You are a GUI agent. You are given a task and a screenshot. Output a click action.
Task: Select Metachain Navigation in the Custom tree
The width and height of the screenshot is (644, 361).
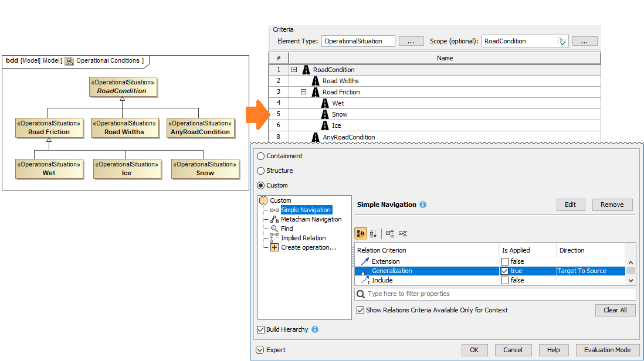[311, 219]
